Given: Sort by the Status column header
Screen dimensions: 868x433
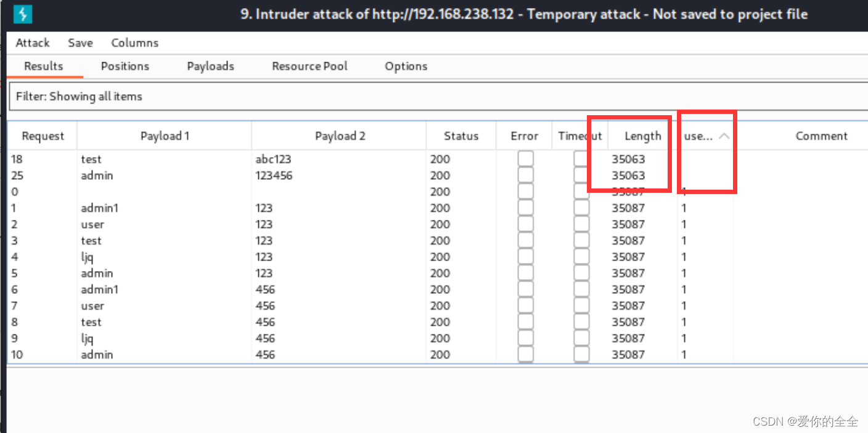Looking at the screenshot, I should coord(461,136).
